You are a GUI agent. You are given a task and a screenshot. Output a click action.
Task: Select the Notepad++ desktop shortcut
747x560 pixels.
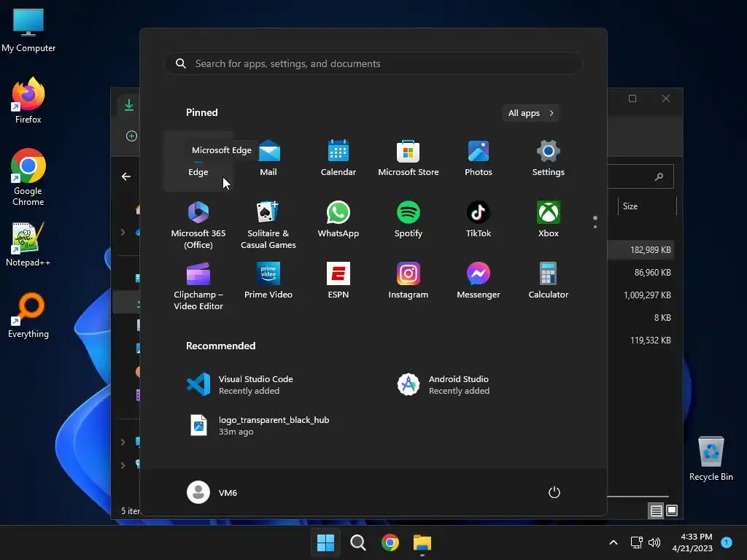pos(28,244)
